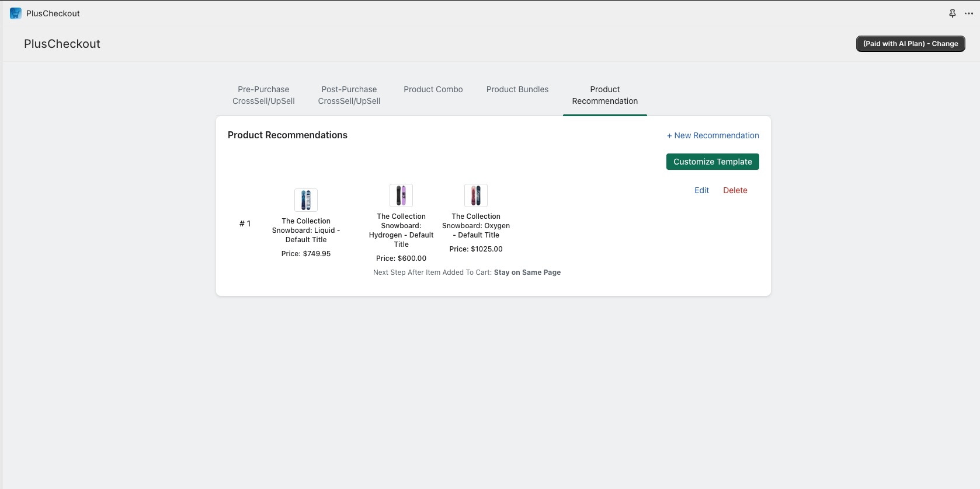980x489 pixels.
Task: Switch to Pre-Purchase CrossSell/UpSell tab
Action: (263, 95)
